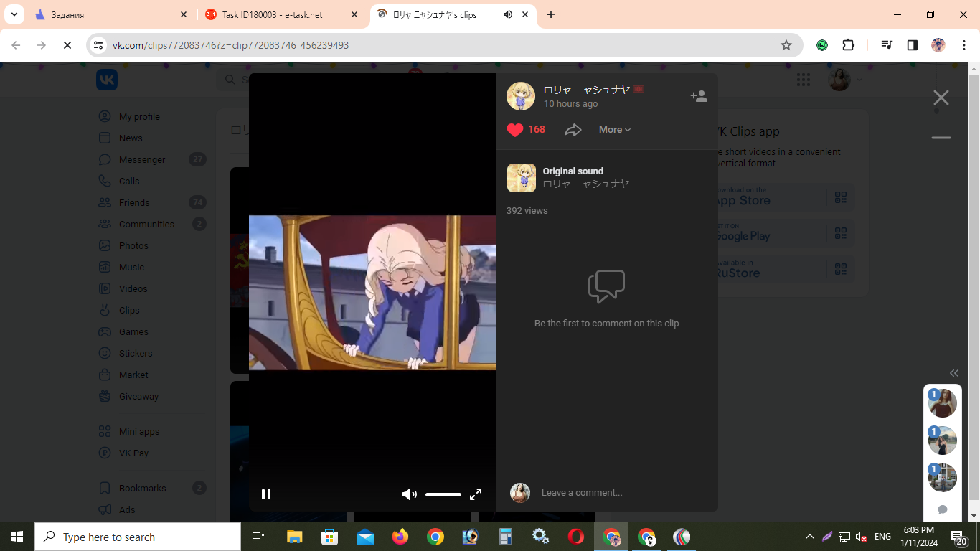
Task: Open new chat bubble icon
Action: coord(943,509)
